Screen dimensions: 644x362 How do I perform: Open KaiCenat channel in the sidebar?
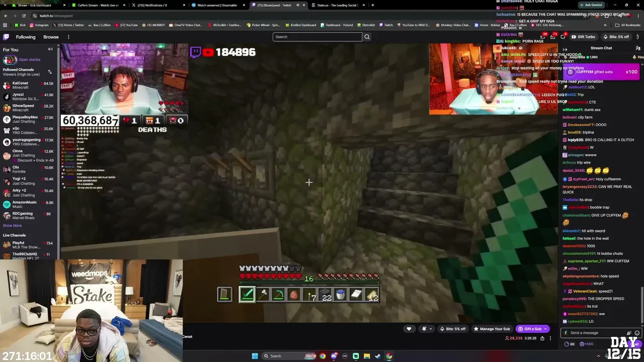(28, 85)
